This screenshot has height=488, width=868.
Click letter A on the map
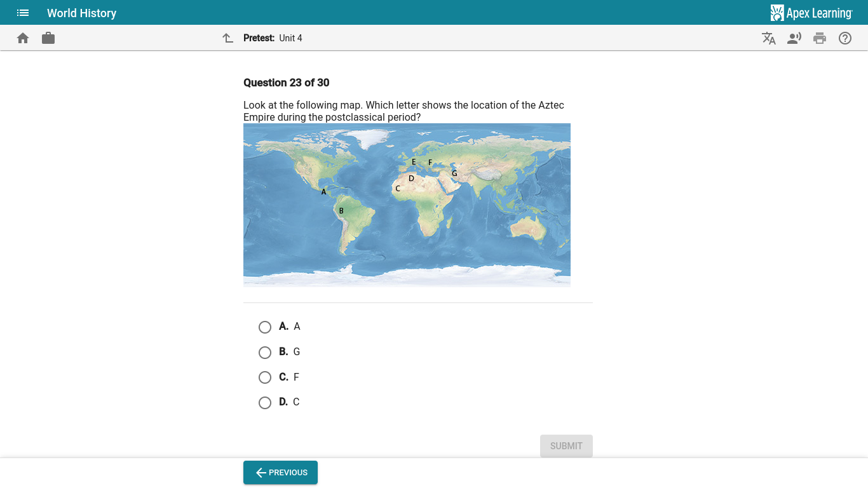pyautogui.click(x=323, y=191)
